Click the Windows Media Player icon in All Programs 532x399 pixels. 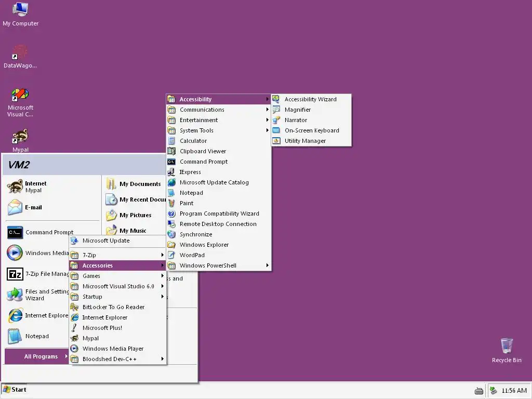[x=74, y=349]
